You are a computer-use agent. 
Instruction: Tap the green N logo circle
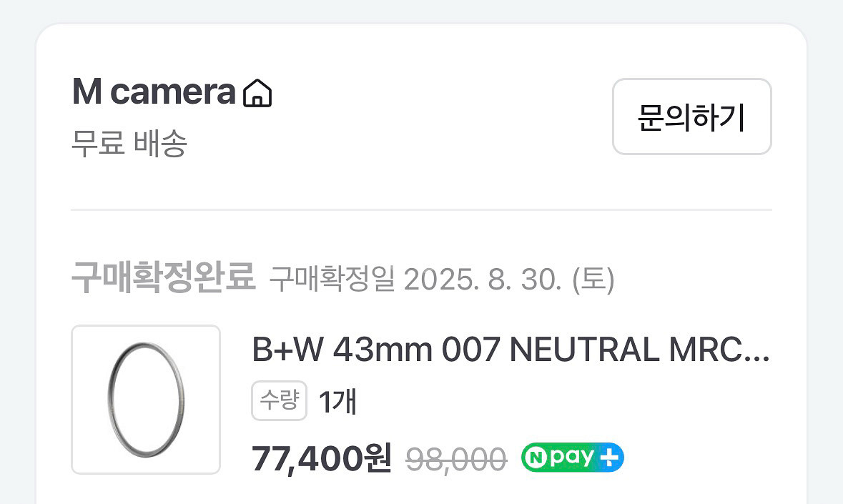[x=536, y=458]
